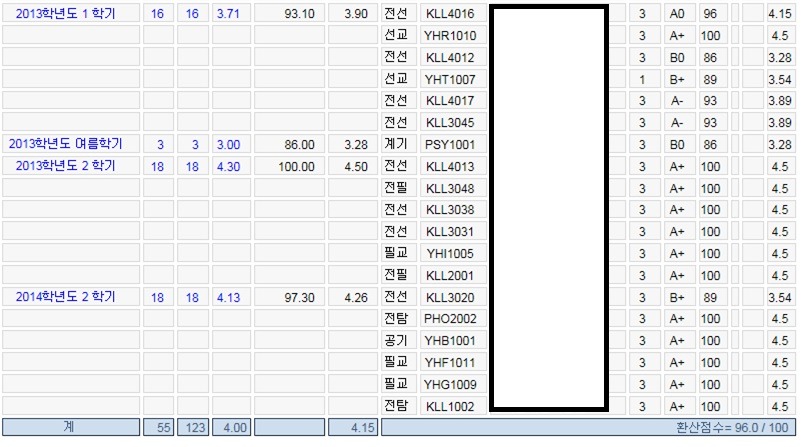The width and height of the screenshot is (802, 447).
Task: Click the 계 total label cell
Action: tap(69, 427)
